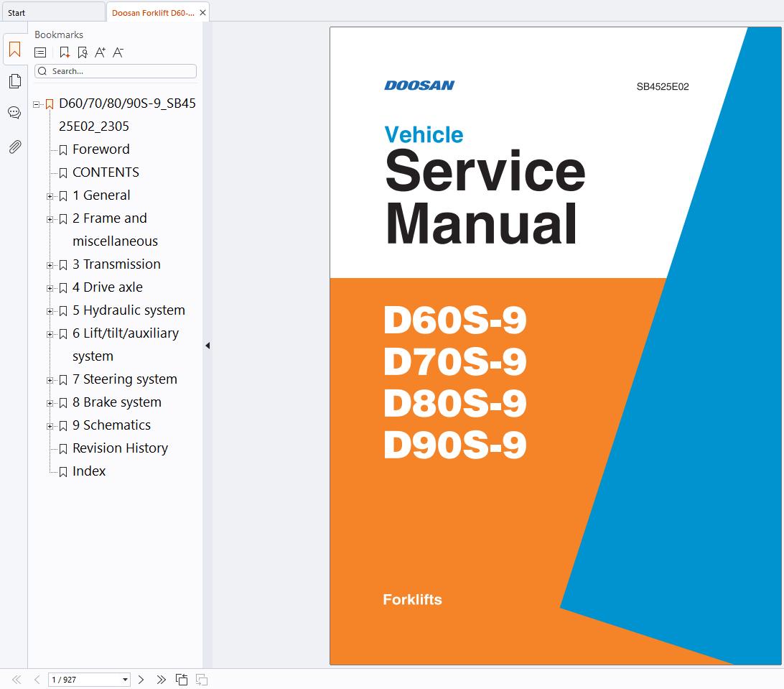Go to the 3 Transmission bookmark

[x=116, y=264]
